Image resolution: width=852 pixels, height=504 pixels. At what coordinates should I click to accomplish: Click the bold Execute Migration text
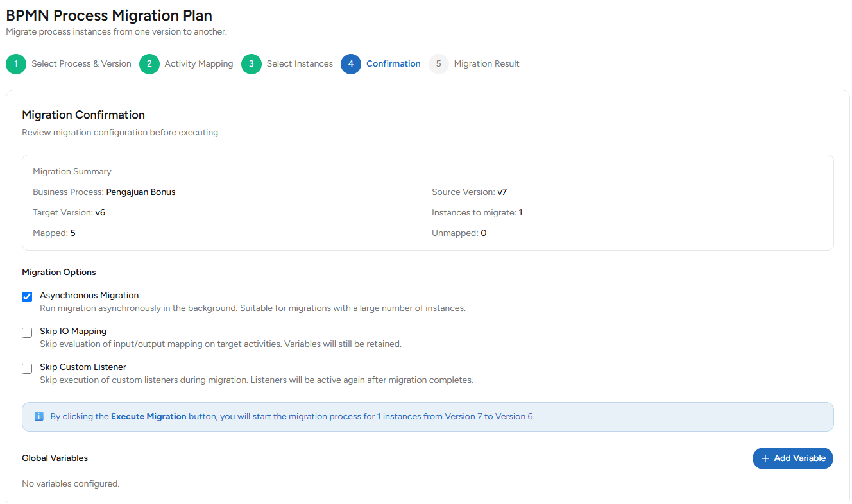[149, 416]
